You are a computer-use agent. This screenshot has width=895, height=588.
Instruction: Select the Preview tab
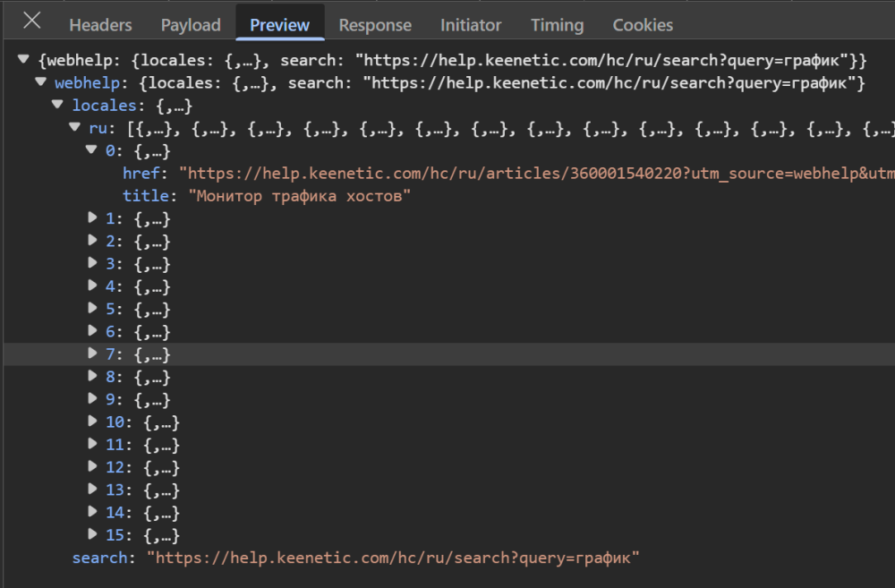tap(279, 25)
